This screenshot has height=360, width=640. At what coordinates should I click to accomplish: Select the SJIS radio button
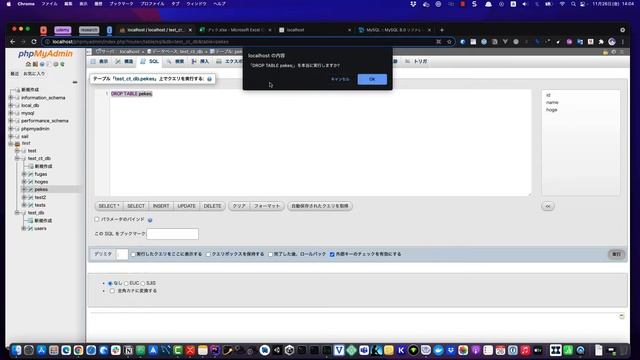pos(143,283)
